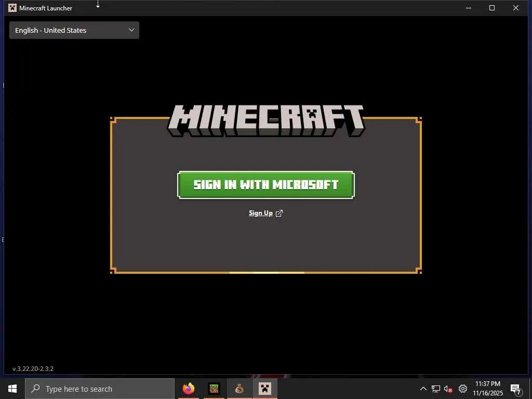Click Sign In With Microsoft button
The height and width of the screenshot is (399, 532).
click(265, 185)
